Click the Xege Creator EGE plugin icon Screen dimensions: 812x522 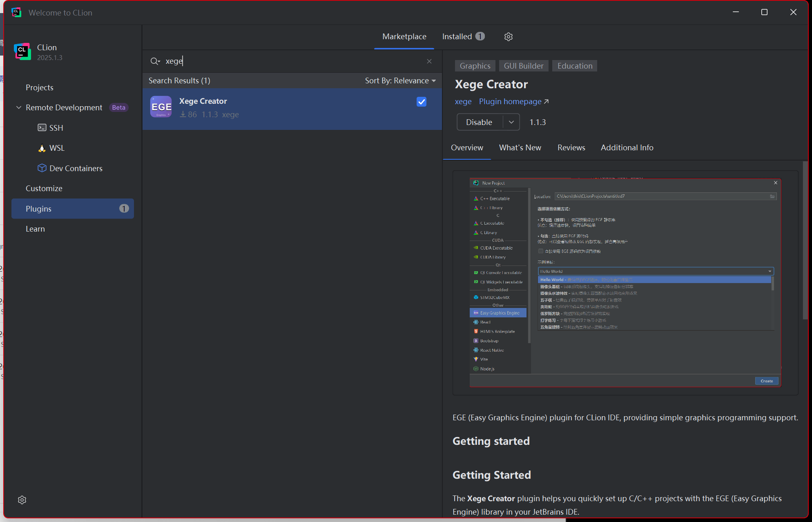click(161, 107)
